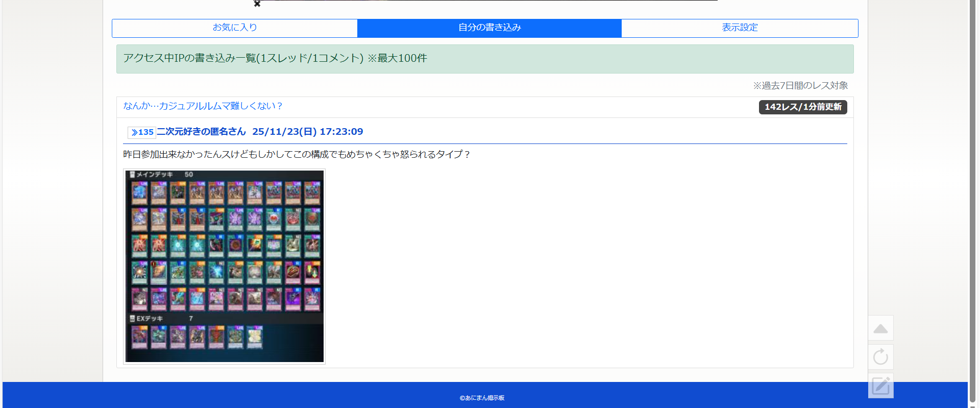Click the ©あにまん掲示板 footer text

pos(482,398)
